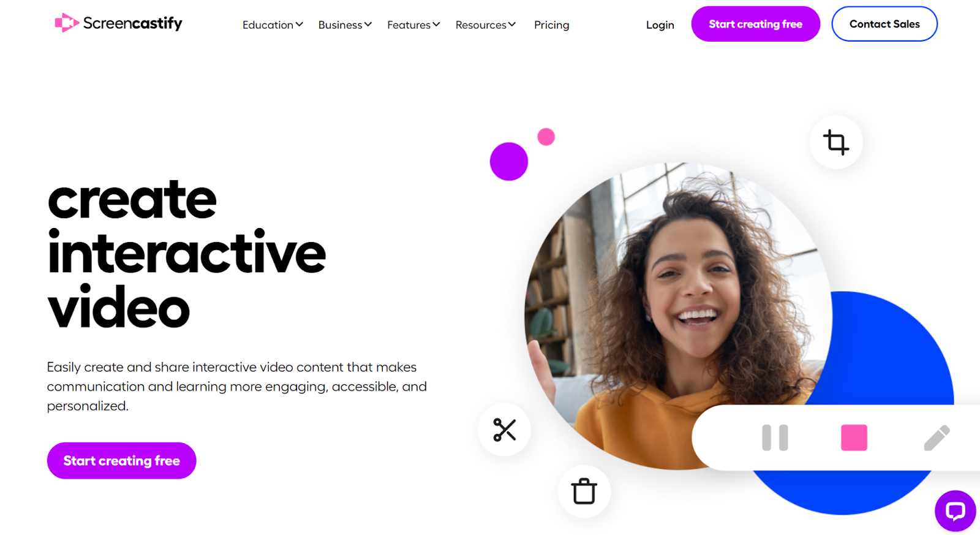Expand the Education dropdown menu
The width and height of the screenshot is (980, 535).
(x=273, y=25)
